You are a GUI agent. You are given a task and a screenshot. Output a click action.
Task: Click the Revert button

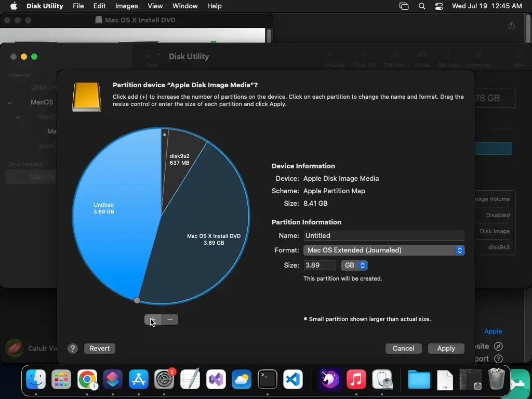pos(99,349)
